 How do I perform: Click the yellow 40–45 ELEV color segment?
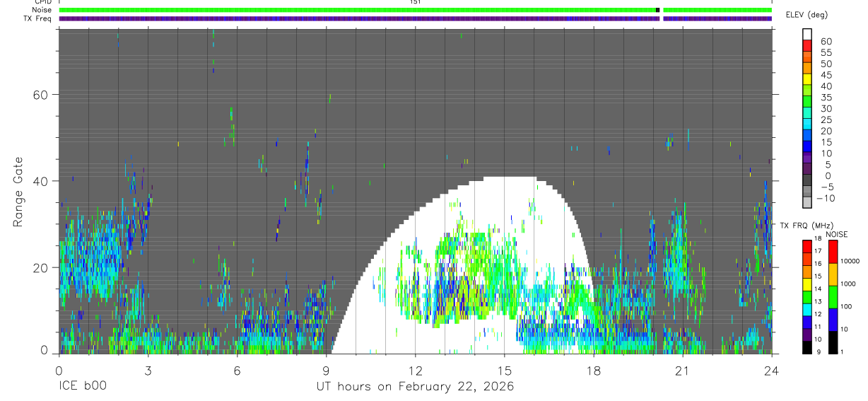tap(807, 81)
